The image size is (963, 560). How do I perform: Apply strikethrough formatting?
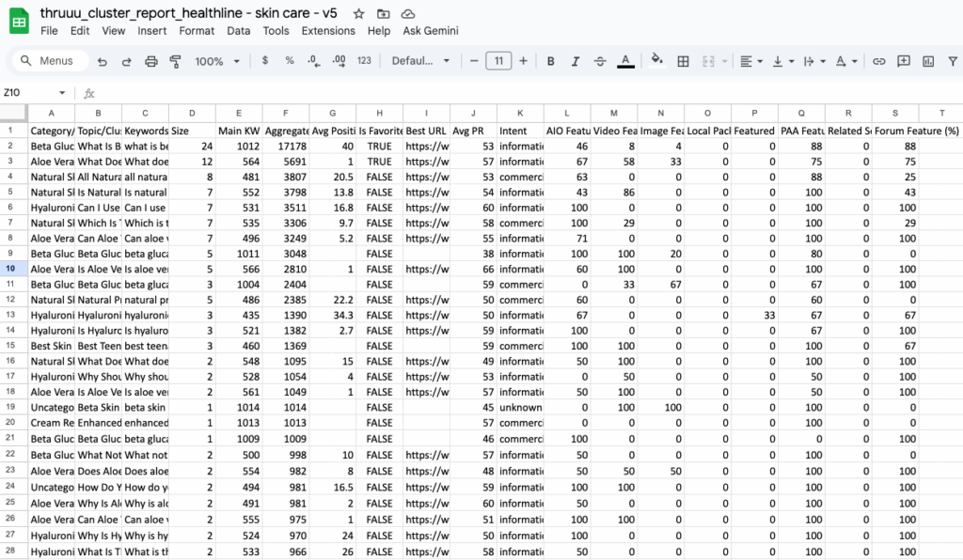pyautogui.click(x=600, y=61)
